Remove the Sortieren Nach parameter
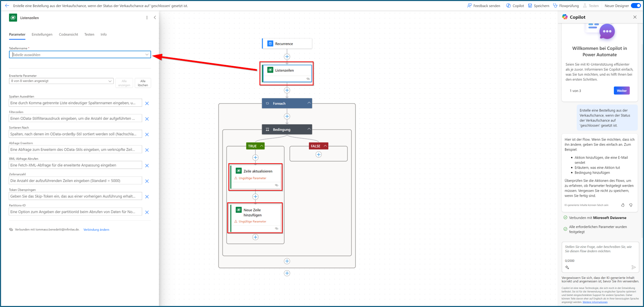Viewport: 644px width, 307px height. pos(147,135)
